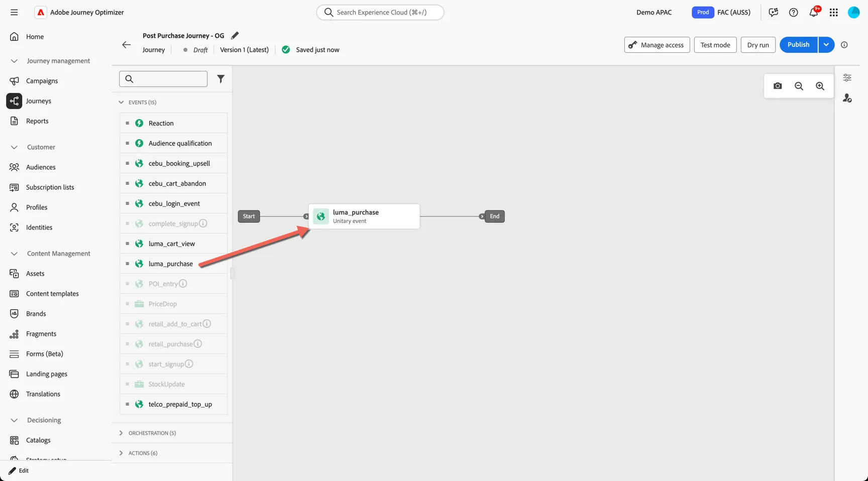Expand the ACTIONS section
This screenshot has height=481, width=868.
click(121, 453)
